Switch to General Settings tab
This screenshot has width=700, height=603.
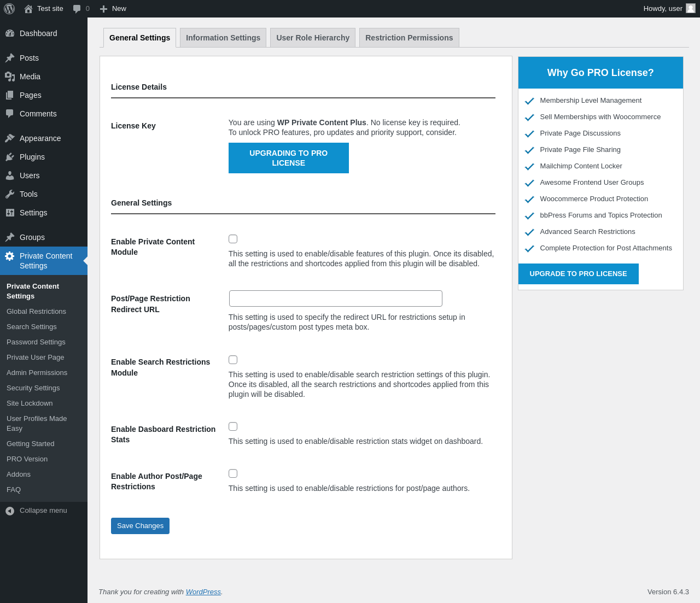[x=139, y=38]
